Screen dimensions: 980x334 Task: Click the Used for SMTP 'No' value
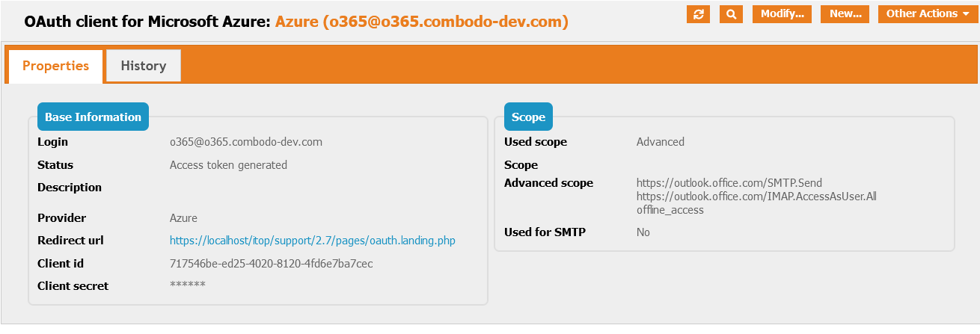pos(643,232)
